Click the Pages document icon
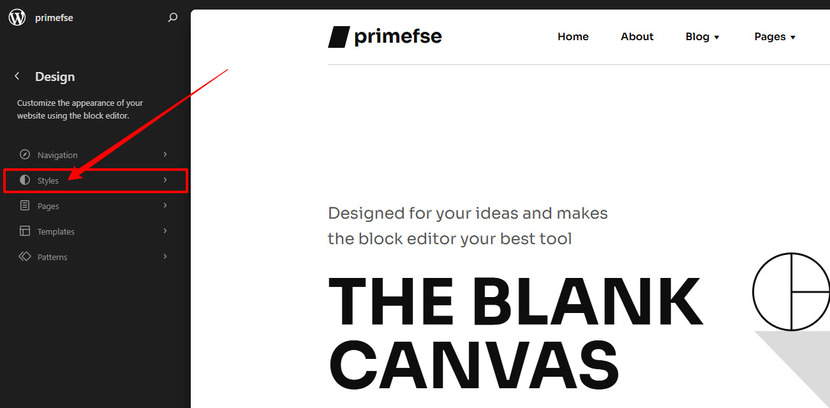Viewport: 830px width, 408px height. pos(24,205)
